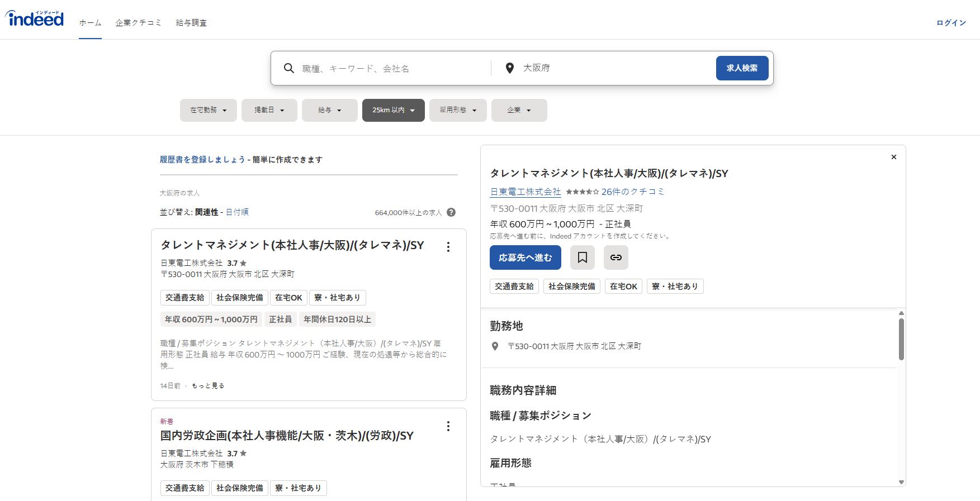
Task: Click the 14日前 posting date text
Action: point(170,386)
